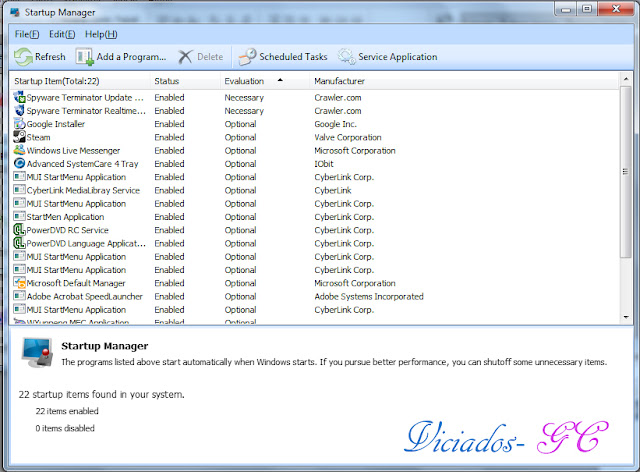The image size is (640, 472).
Task: Open Scheduled Tasks from the toolbar
Action: click(x=283, y=57)
